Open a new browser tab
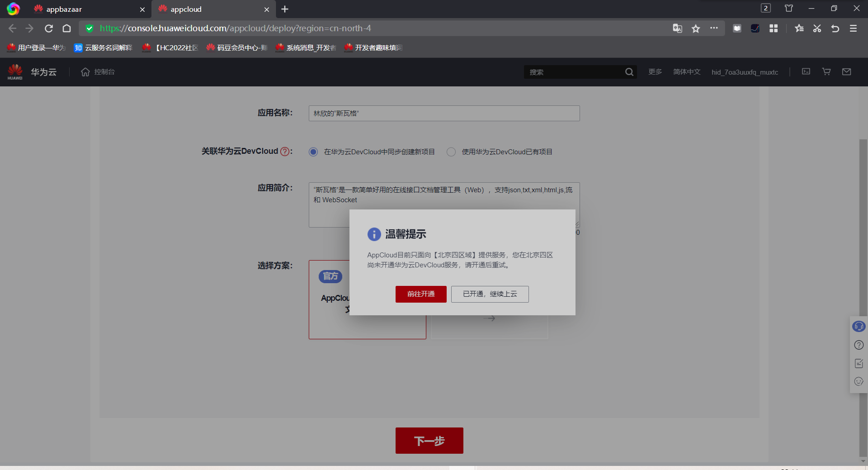This screenshot has height=470, width=868. coord(285,9)
